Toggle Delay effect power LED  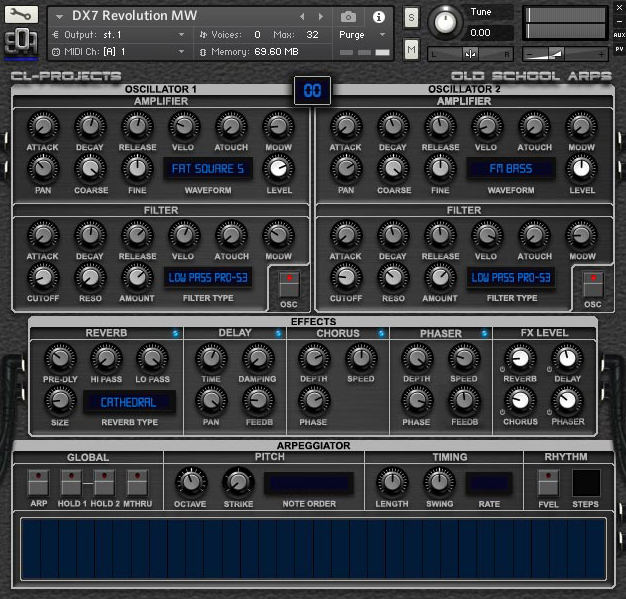pyautogui.click(x=279, y=333)
